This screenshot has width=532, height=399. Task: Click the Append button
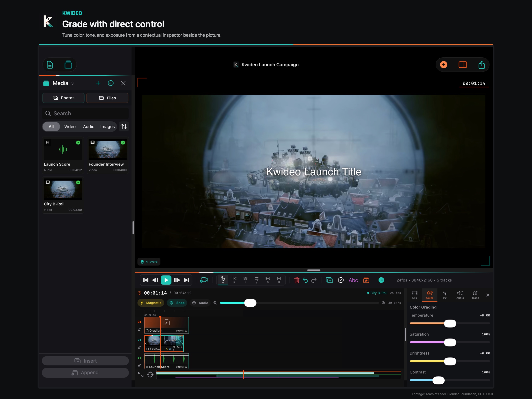tap(85, 373)
